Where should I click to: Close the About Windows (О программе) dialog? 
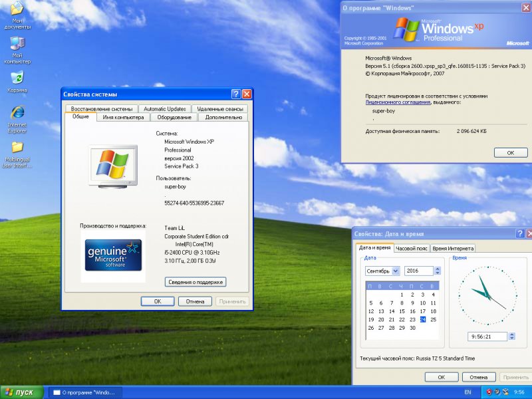click(x=526, y=8)
